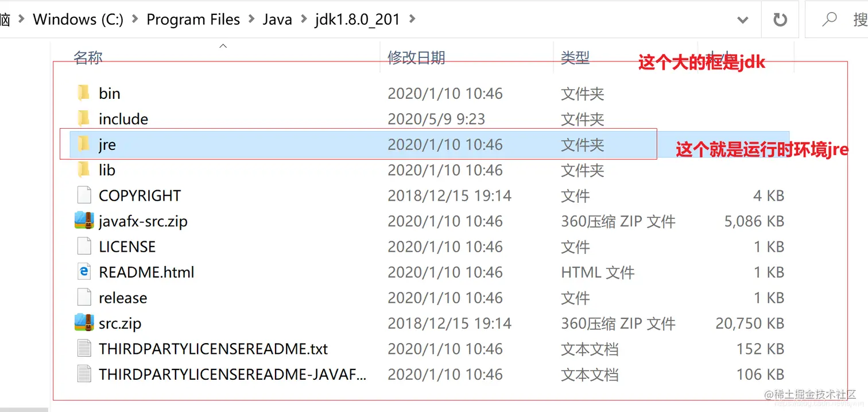Screen dimensions: 868x412
Task: Click the README.html file name
Action: point(146,272)
